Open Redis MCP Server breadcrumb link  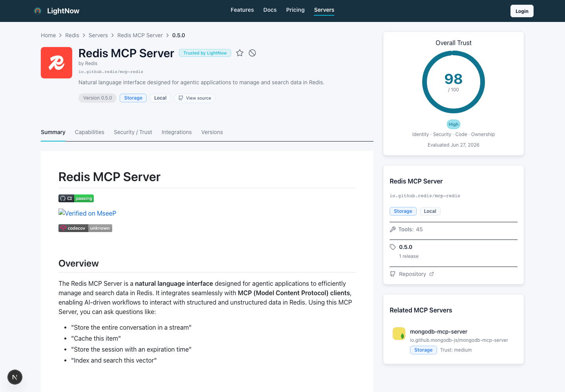[140, 35]
